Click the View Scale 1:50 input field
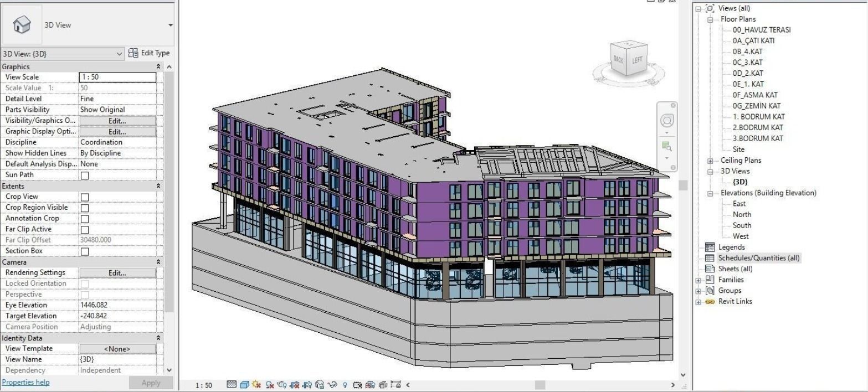The height and width of the screenshot is (392, 868). [117, 77]
